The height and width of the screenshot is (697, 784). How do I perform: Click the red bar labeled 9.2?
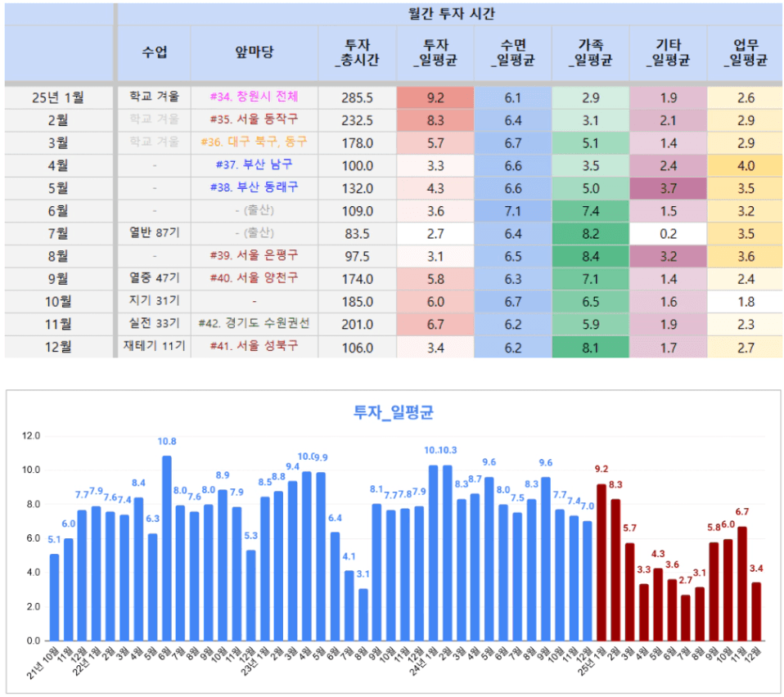[x=602, y=562]
